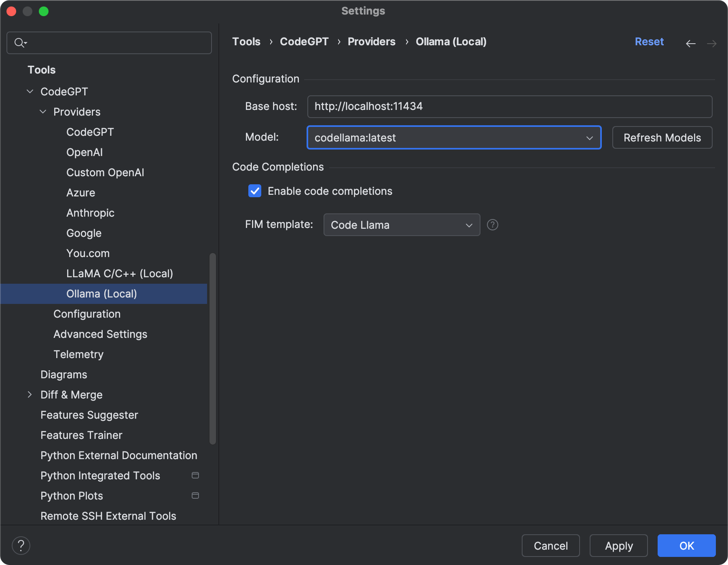Click the back navigation arrow

[x=690, y=43]
